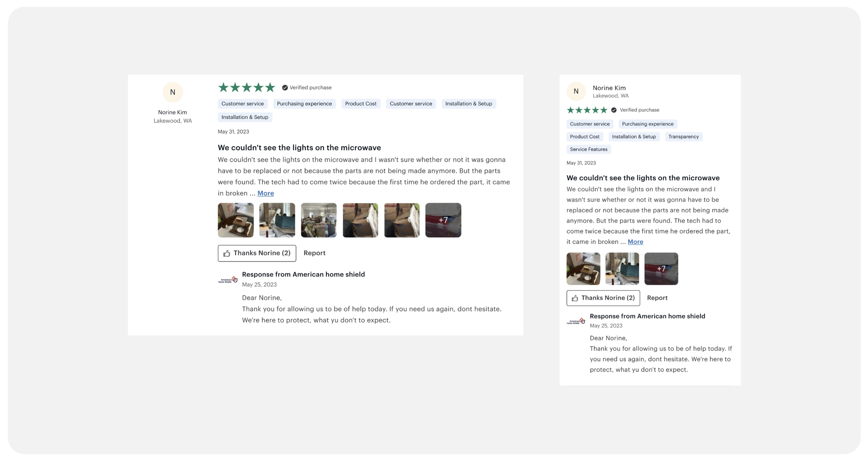The image size is (868, 461).
Task: Click the N avatar in left review card
Action: 173,92
